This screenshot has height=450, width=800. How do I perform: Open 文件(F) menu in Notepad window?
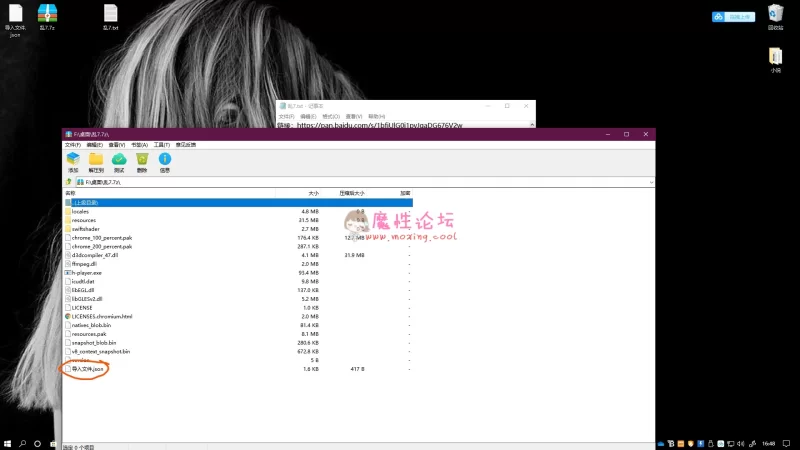(x=286, y=116)
